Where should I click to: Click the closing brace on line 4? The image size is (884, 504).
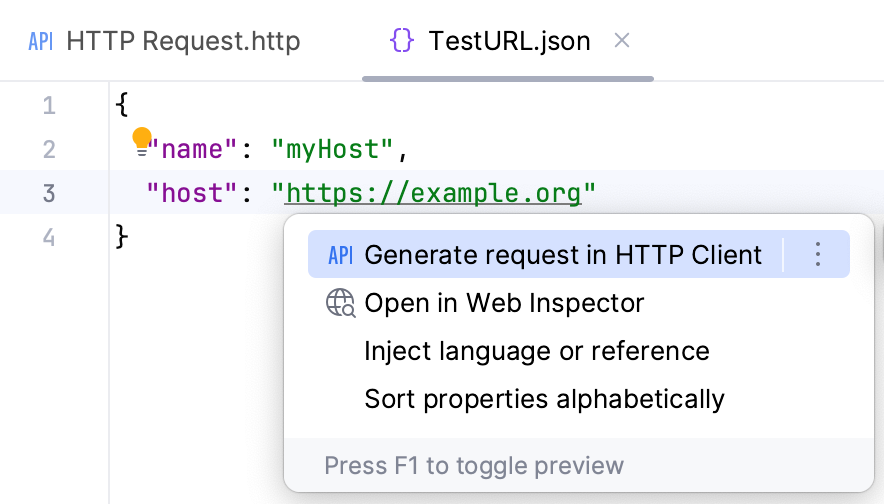tap(122, 237)
